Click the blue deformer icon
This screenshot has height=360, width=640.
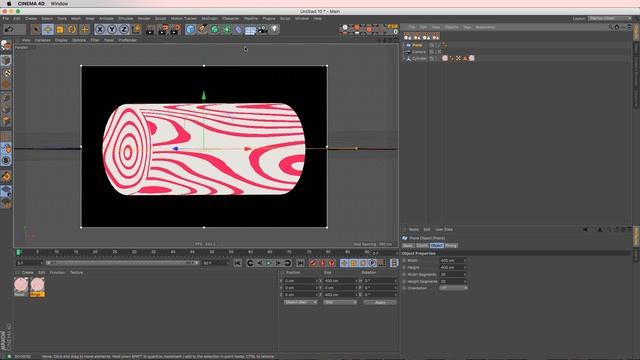(x=239, y=29)
